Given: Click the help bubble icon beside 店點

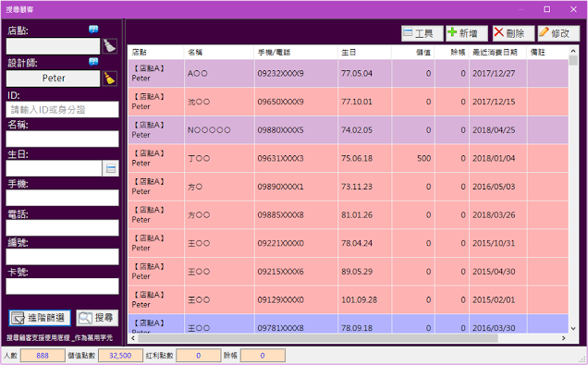Looking at the screenshot, I should (x=93, y=30).
